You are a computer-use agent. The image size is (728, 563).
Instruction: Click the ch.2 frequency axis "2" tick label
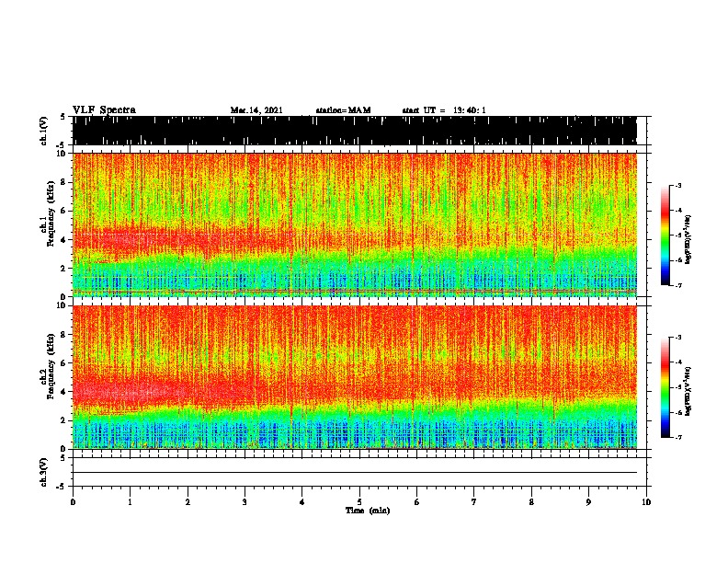coord(65,420)
